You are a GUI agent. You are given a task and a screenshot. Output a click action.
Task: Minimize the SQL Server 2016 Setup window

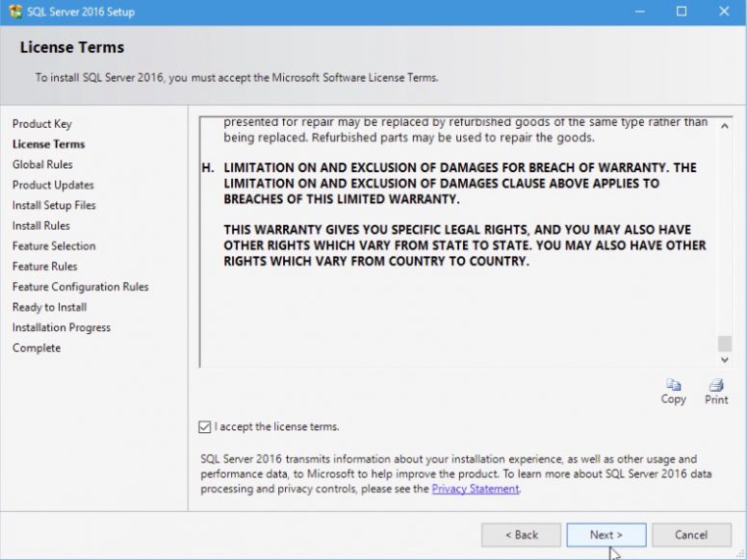point(640,12)
